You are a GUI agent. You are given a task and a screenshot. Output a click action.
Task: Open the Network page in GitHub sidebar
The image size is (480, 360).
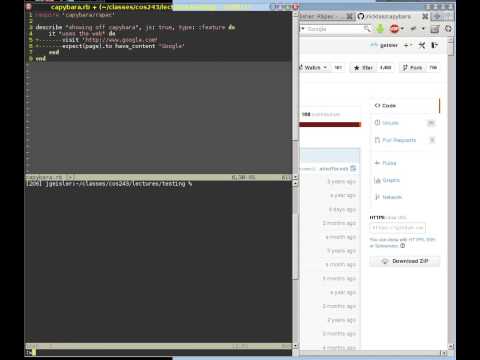click(x=388, y=197)
